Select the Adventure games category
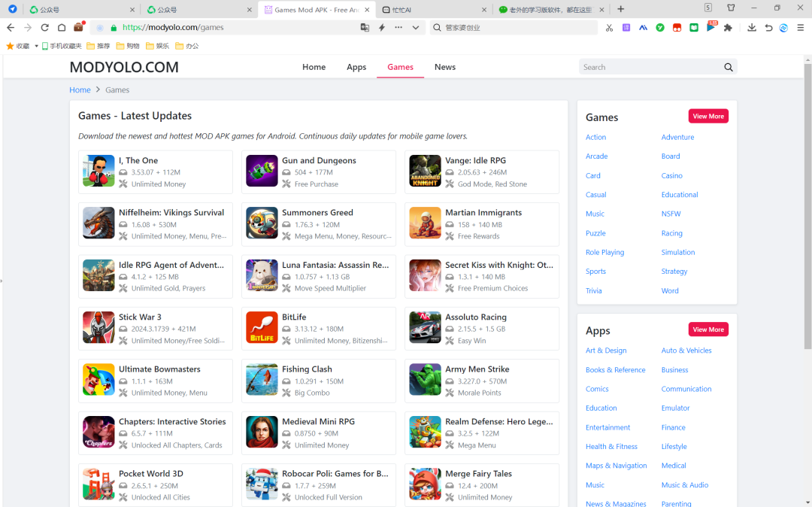 [677, 137]
